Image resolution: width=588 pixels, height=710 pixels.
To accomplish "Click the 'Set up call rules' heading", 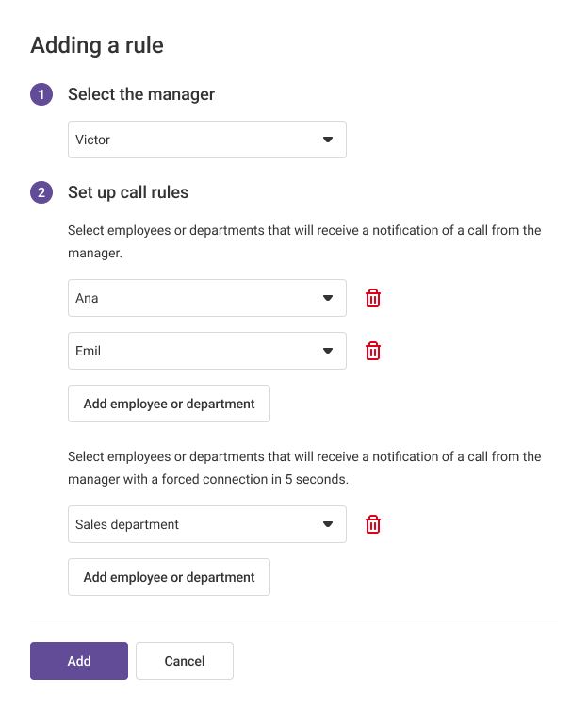I will [x=128, y=192].
